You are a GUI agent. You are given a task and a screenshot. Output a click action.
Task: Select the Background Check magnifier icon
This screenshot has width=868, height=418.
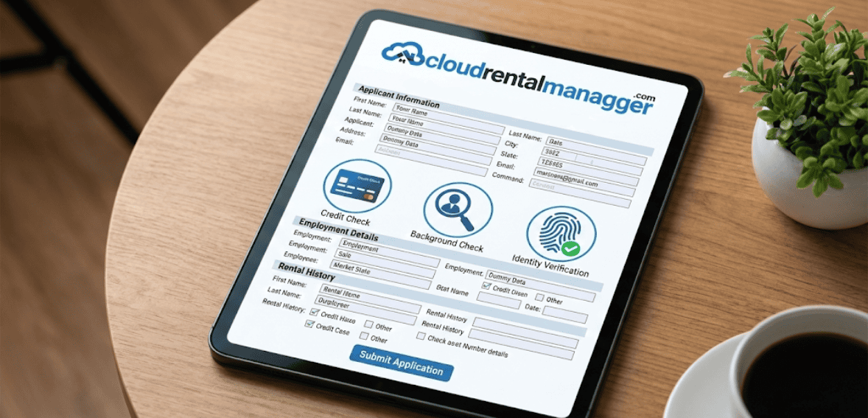tap(458, 209)
